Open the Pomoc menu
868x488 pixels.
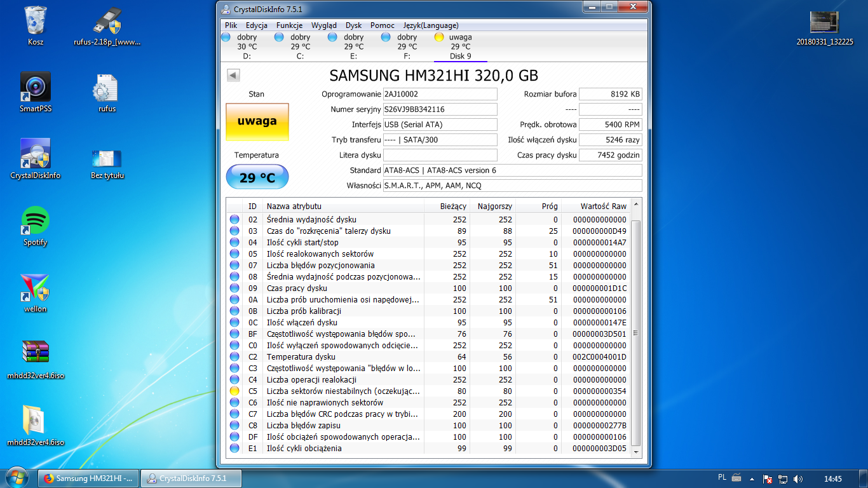point(383,25)
